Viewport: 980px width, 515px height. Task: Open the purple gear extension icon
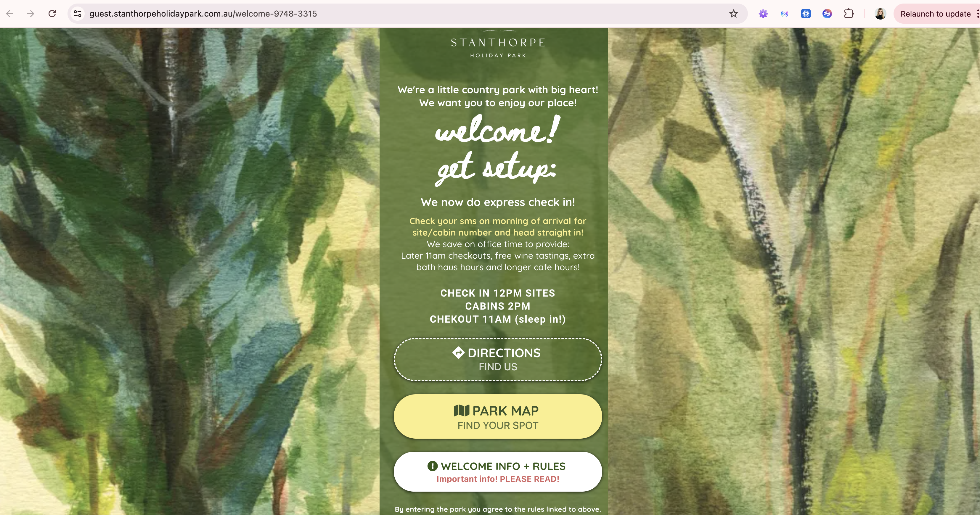coord(763,14)
